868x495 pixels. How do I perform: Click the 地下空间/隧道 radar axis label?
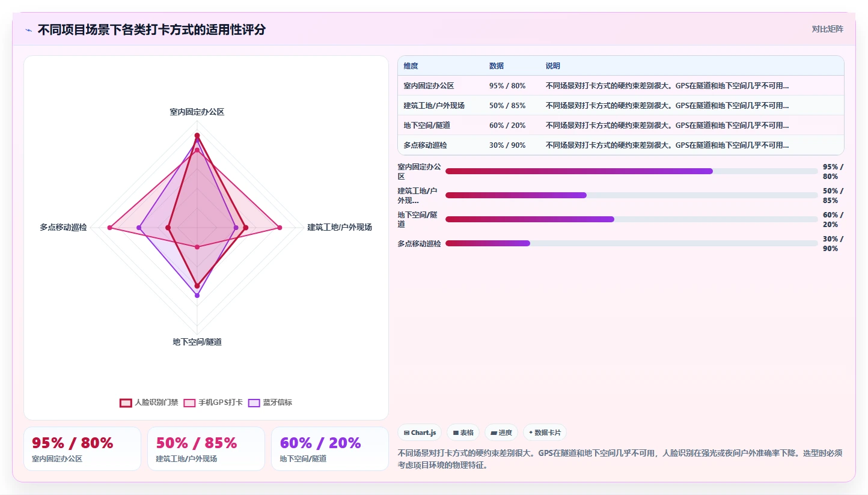pos(197,342)
